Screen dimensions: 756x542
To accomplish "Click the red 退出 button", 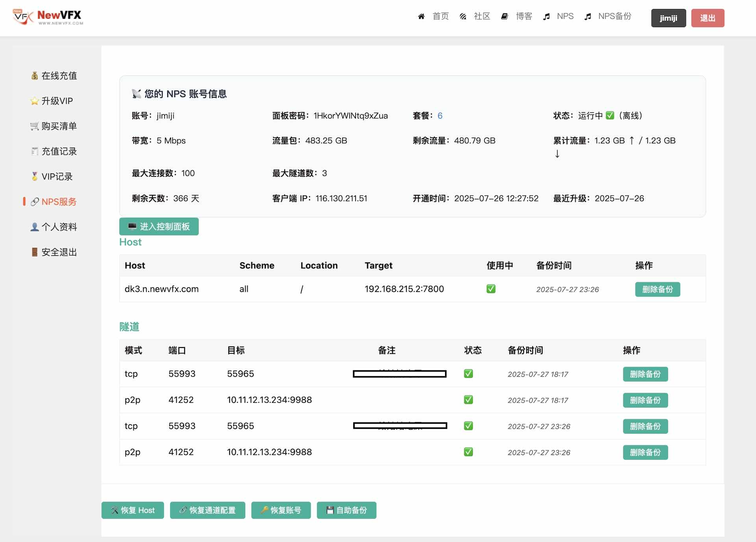I will click(x=708, y=18).
